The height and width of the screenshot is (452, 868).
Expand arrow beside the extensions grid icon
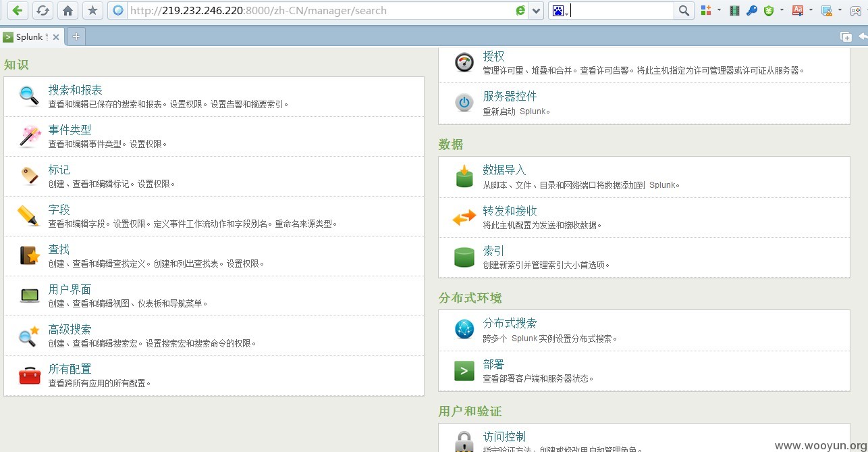coord(719,10)
